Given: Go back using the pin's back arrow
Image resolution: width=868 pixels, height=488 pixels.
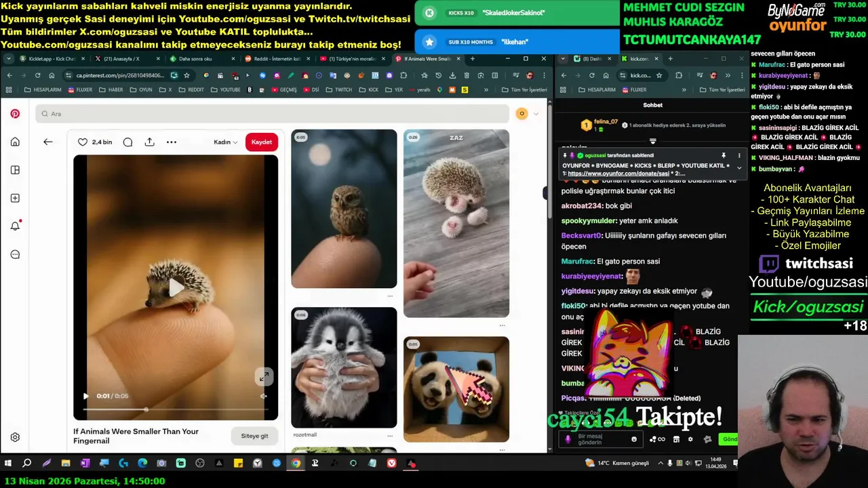Looking at the screenshot, I should [x=47, y=142].
